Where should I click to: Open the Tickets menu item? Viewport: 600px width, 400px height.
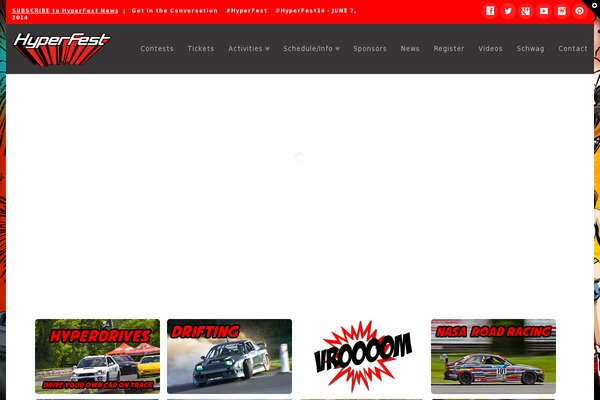coord(201,49)
